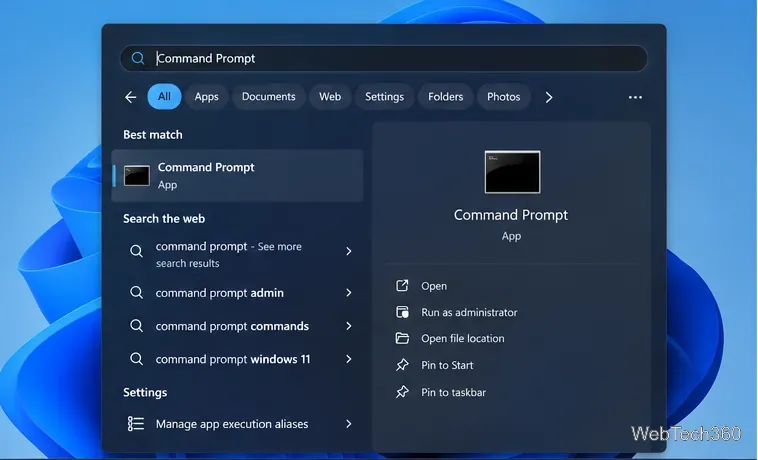
Task: Open Command Prompt best match result
Action: click(x=237, y=175)
